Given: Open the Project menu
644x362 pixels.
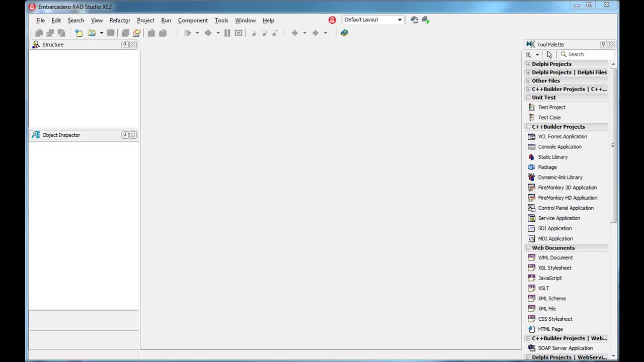Looking at the screenshot, I should pos(145,20).
